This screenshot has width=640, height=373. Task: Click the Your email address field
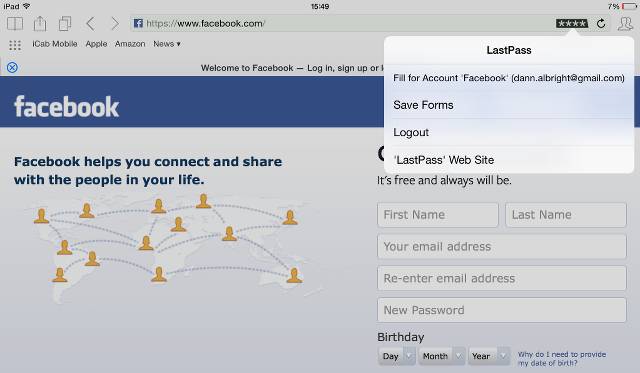502,246
